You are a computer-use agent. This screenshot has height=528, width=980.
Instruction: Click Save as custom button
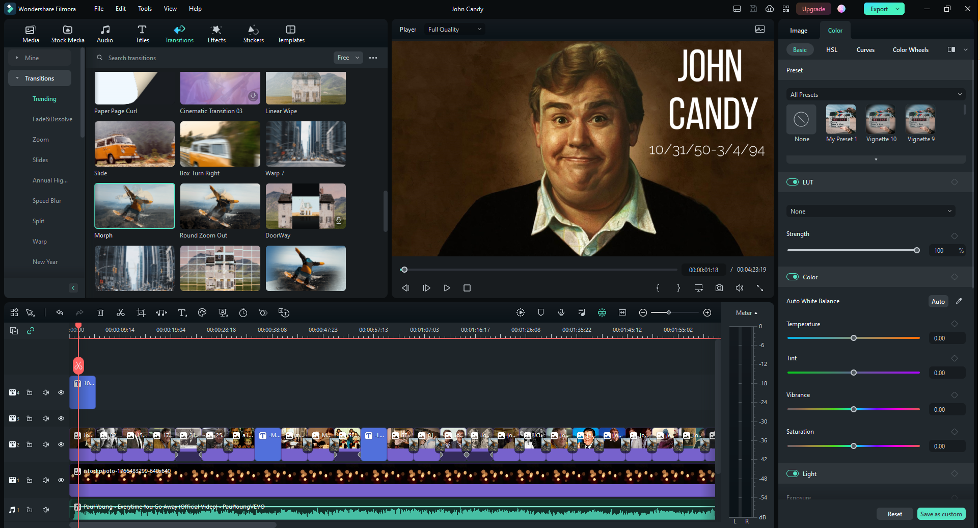click(x=941, y=514)
